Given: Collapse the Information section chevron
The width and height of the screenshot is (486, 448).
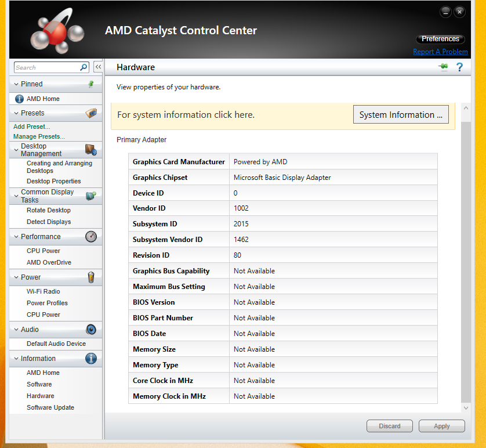Looking at the screenshot, I should point(16,359).
